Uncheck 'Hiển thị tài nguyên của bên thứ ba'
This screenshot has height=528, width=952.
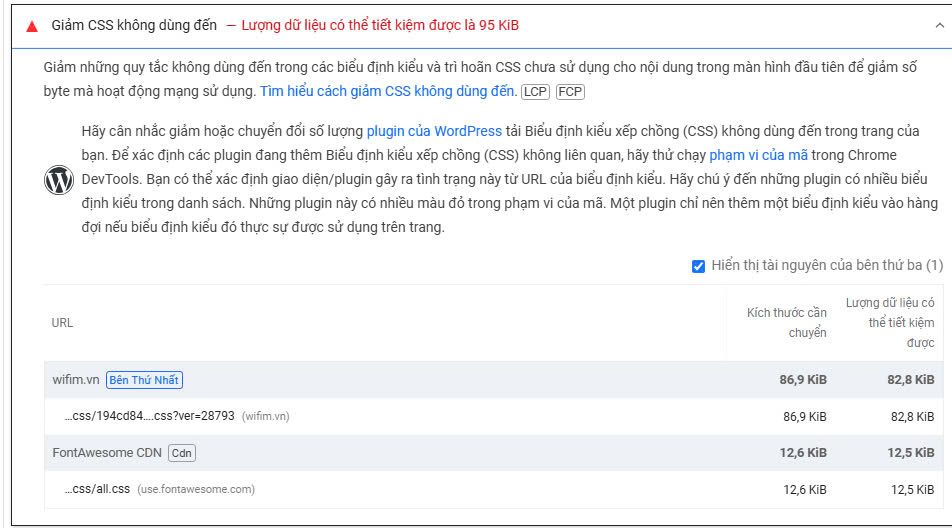point(698,266)
